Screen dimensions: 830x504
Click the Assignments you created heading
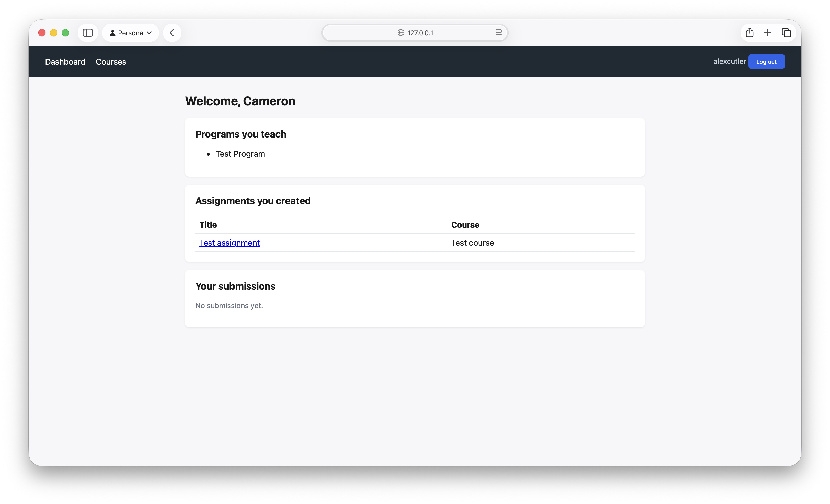(x=253, y=201)
